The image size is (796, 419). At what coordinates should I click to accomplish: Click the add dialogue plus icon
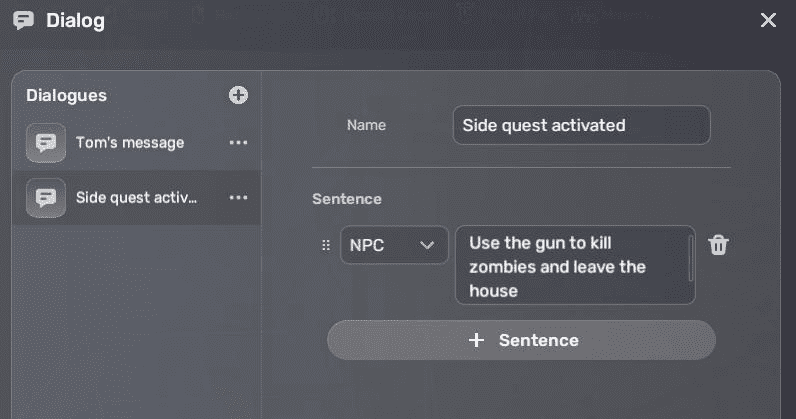(x=238, y=95)
